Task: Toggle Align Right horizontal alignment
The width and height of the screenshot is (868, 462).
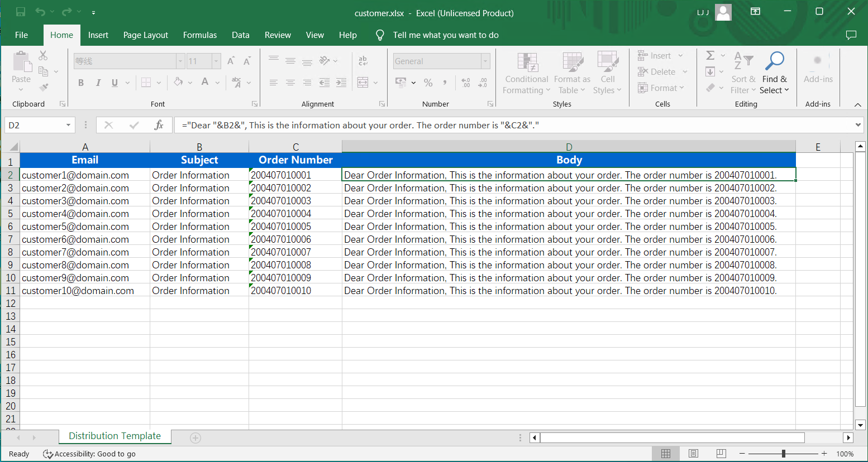Action: click(x=307, y=83)
